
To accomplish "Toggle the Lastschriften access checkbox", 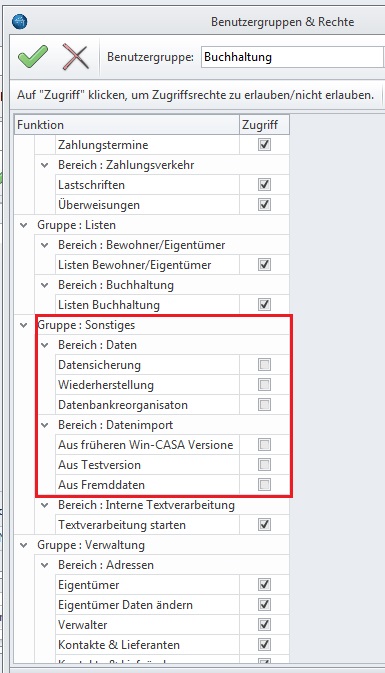I will (x=264, y=185).
